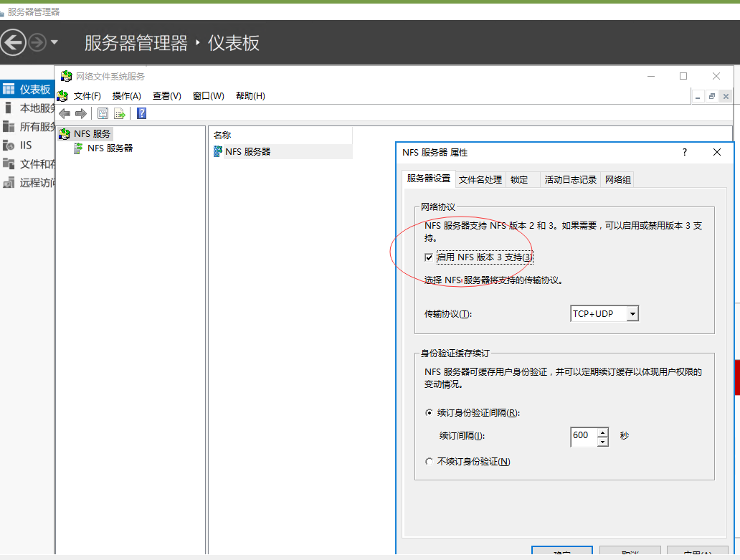Switch to 服务器设置 tab

429,179
